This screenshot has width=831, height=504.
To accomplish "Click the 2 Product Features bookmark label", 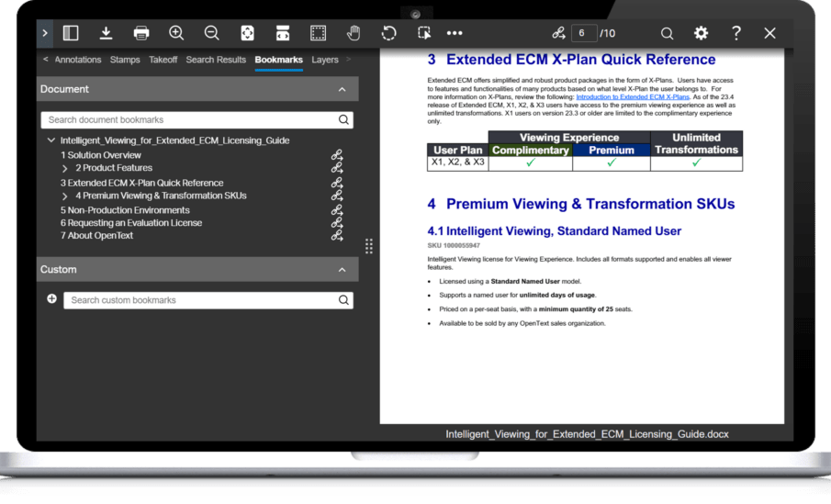I will (114, 168).
